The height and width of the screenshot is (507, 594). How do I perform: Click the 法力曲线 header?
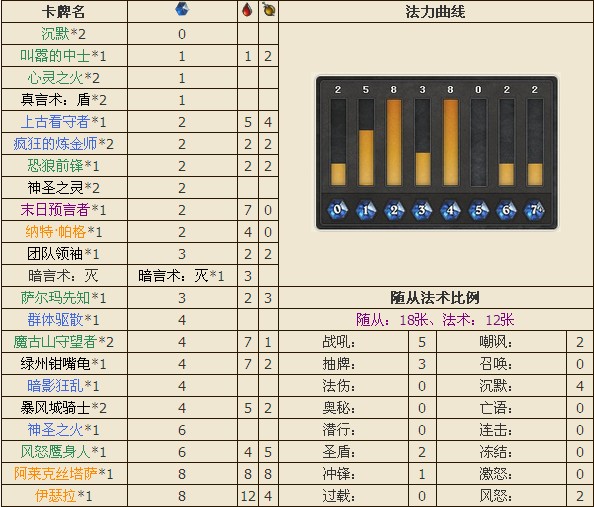tap(435, 12)
